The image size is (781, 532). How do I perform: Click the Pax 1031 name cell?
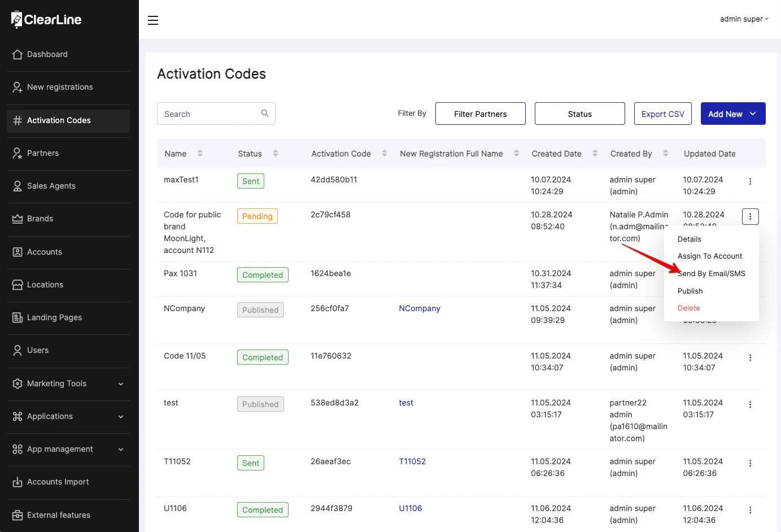click(180, 273)
